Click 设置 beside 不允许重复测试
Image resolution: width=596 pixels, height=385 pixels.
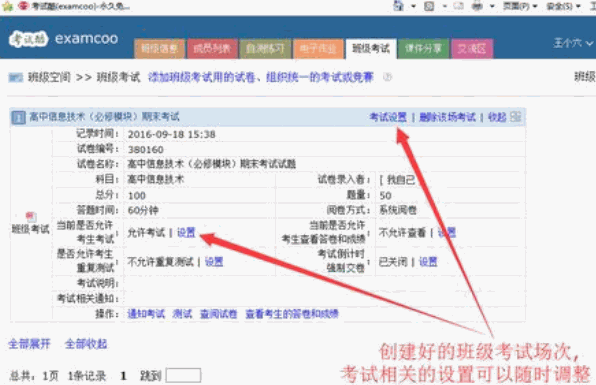coord(214,261)
